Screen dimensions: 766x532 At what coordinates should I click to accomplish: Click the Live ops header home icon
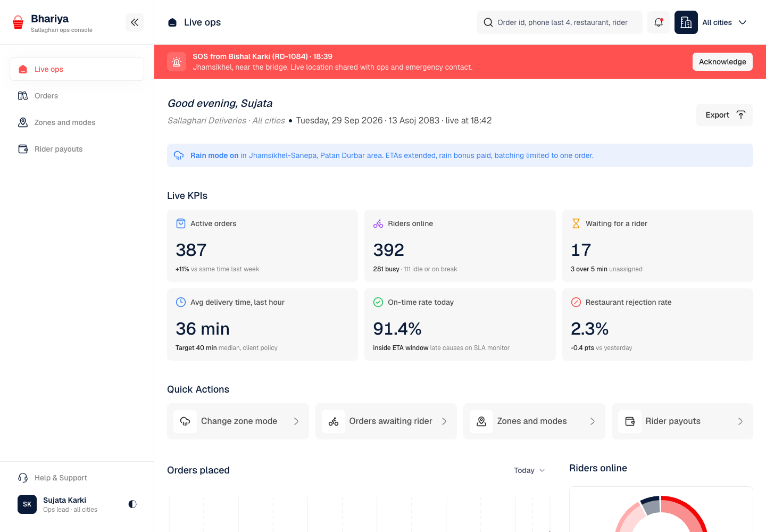[x=172, y=22]
